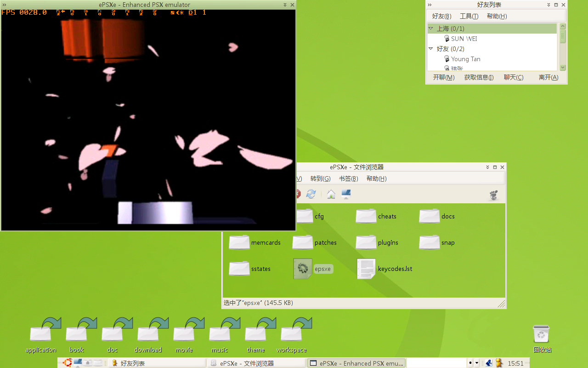Open the 工具(T) menu

click(x=469, y=16)
